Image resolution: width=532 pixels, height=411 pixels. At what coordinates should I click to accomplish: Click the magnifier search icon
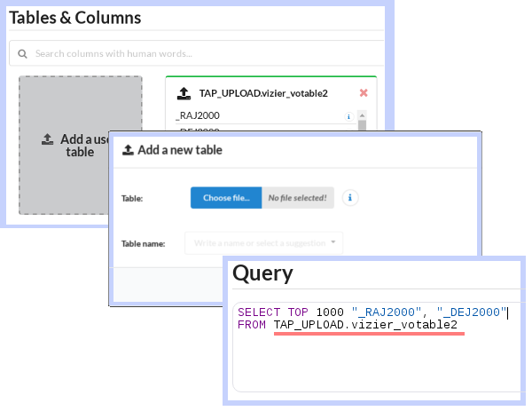coord(22,53)
